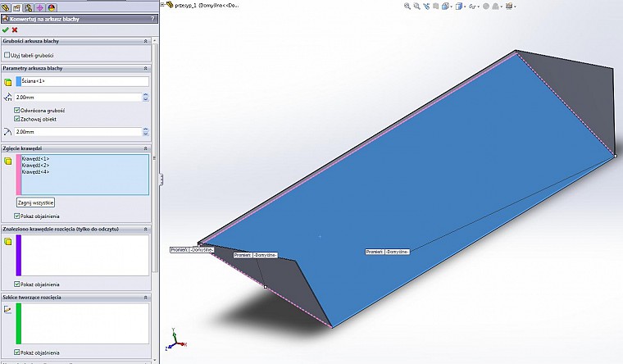Click Zoom to Area magnifier icon

point(419,6)
